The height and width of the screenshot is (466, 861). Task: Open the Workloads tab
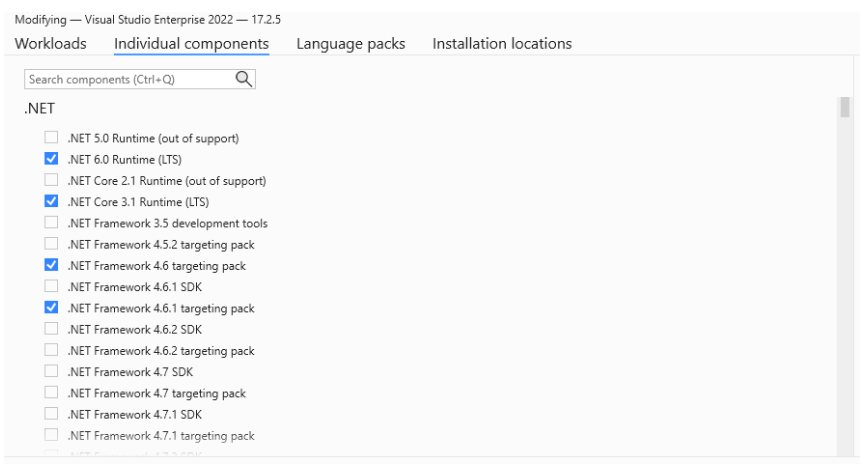coord(51,43)
